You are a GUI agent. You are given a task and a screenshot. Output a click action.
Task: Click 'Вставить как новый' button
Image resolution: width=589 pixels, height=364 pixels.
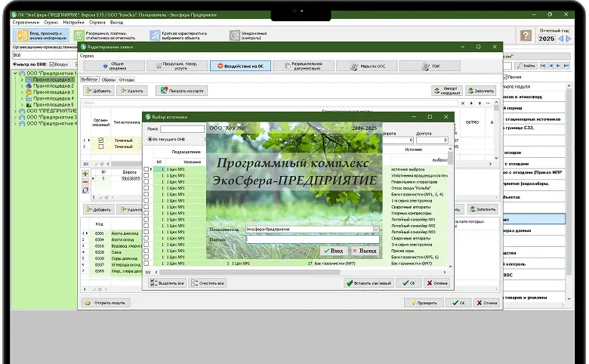(x=369, y=283)
